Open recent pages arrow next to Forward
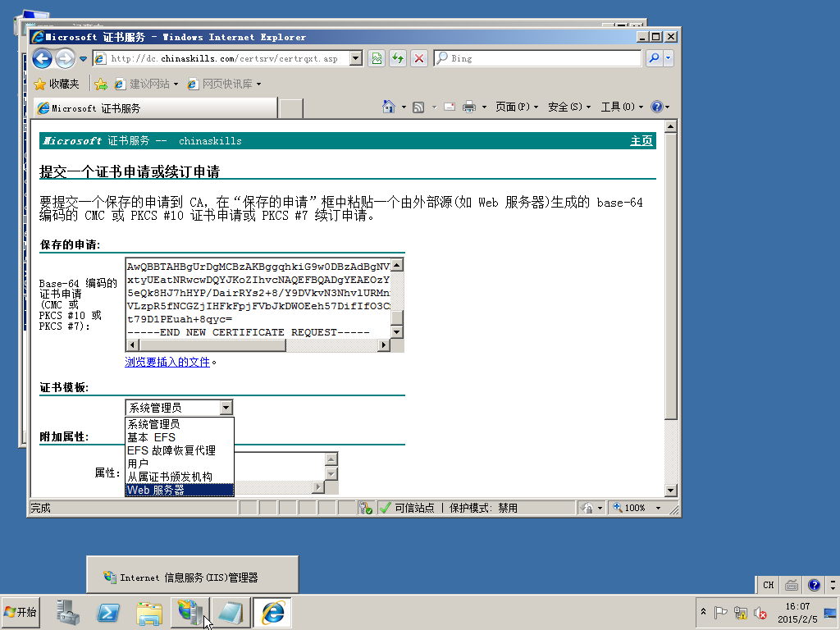840x630 pixels. [83, 59]
